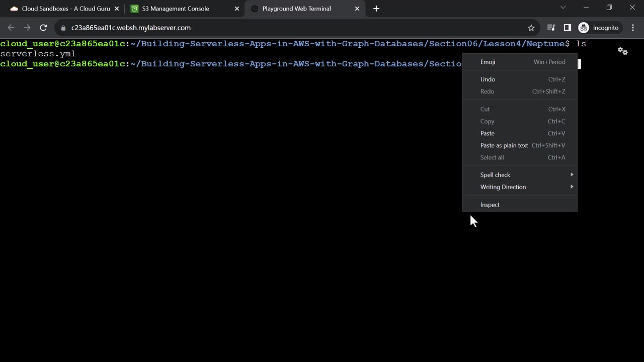Image resolution: width=644 pixels, height=362 pixels.
Task: Choose Paste as plain text
Action: 520,145
